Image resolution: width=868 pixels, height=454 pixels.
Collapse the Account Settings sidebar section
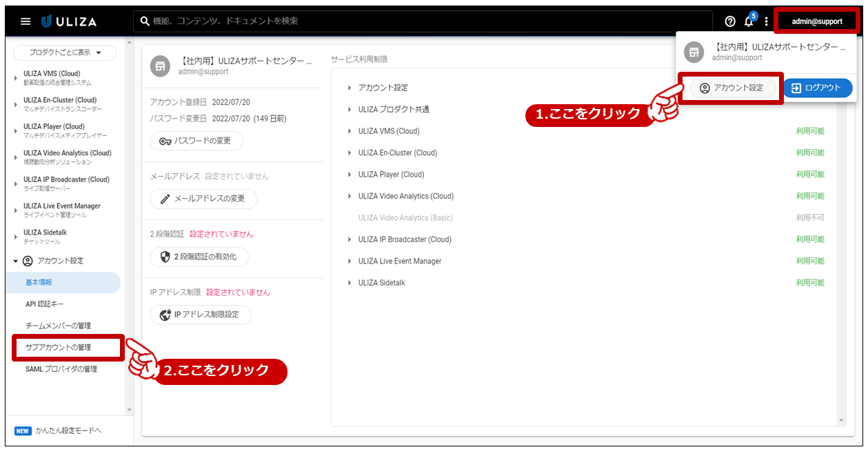click(16, 261)
